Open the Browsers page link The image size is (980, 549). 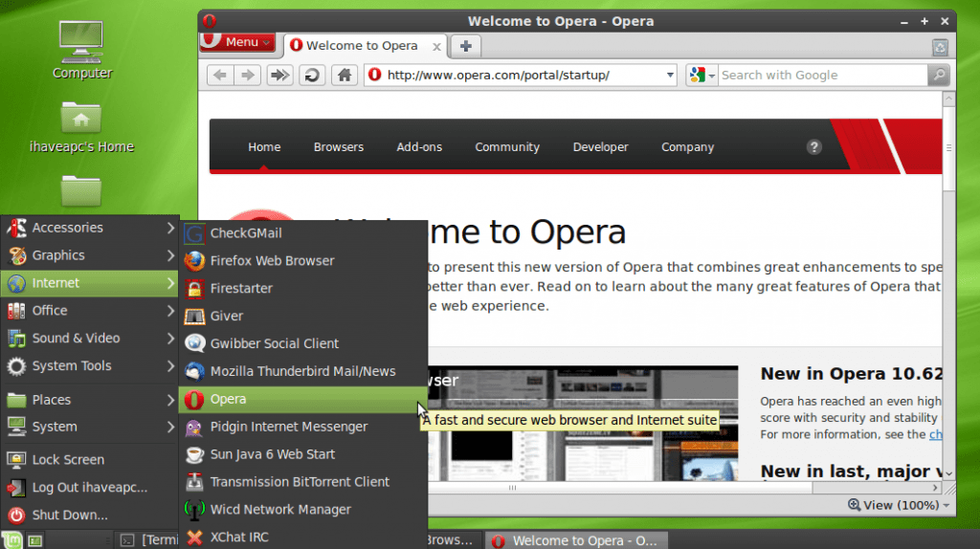click(339, 146)
